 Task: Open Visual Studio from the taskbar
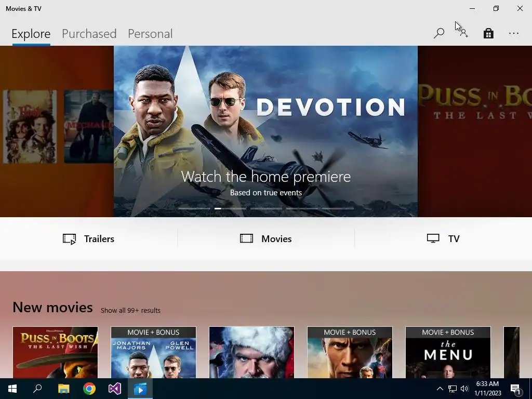click(x=115, y=389)
